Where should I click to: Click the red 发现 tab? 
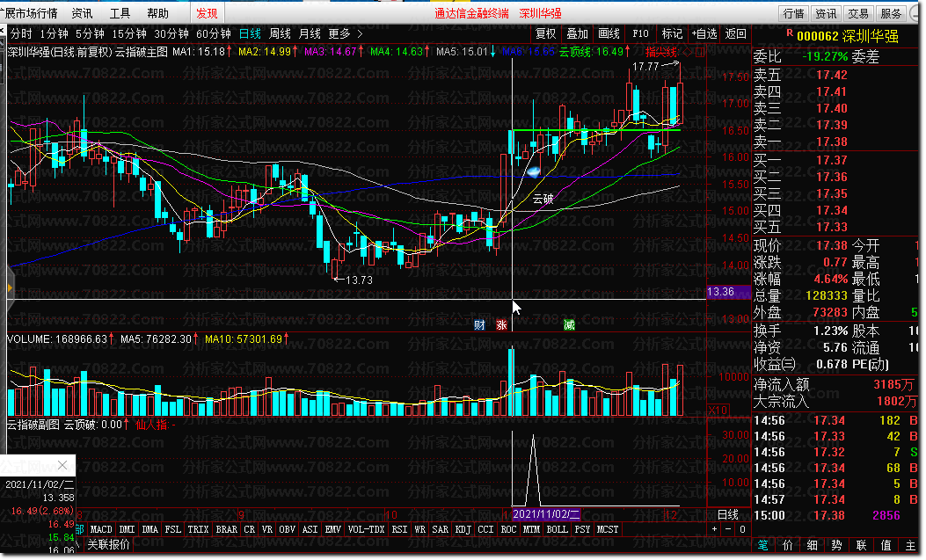coord(207,13)
